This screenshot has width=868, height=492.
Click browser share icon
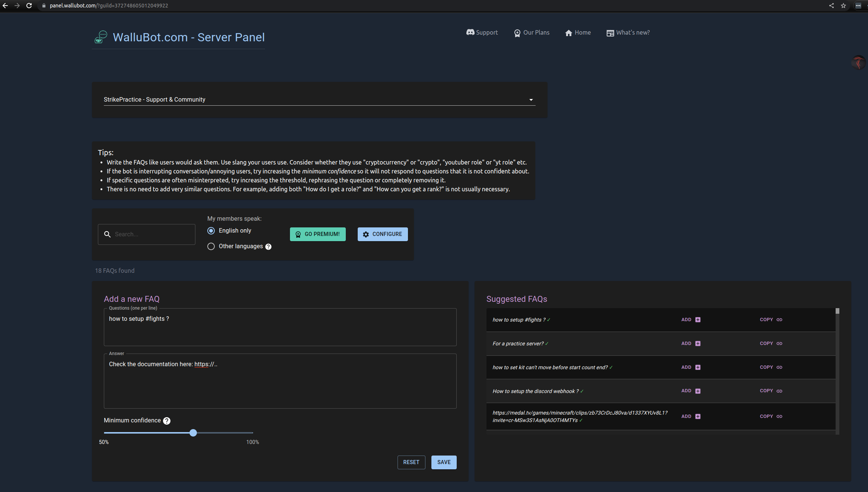pyautogui.click(x=832, y=6)
